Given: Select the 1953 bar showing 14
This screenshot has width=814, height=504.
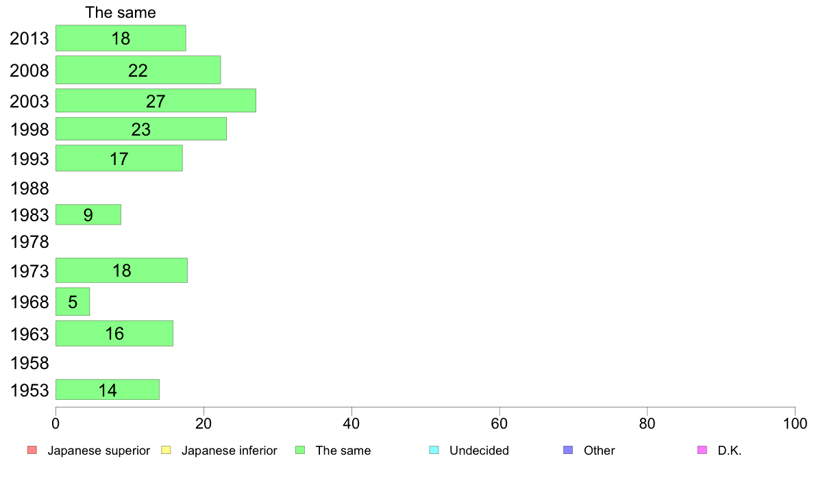Looking at the screenshot, I should 108,390.
